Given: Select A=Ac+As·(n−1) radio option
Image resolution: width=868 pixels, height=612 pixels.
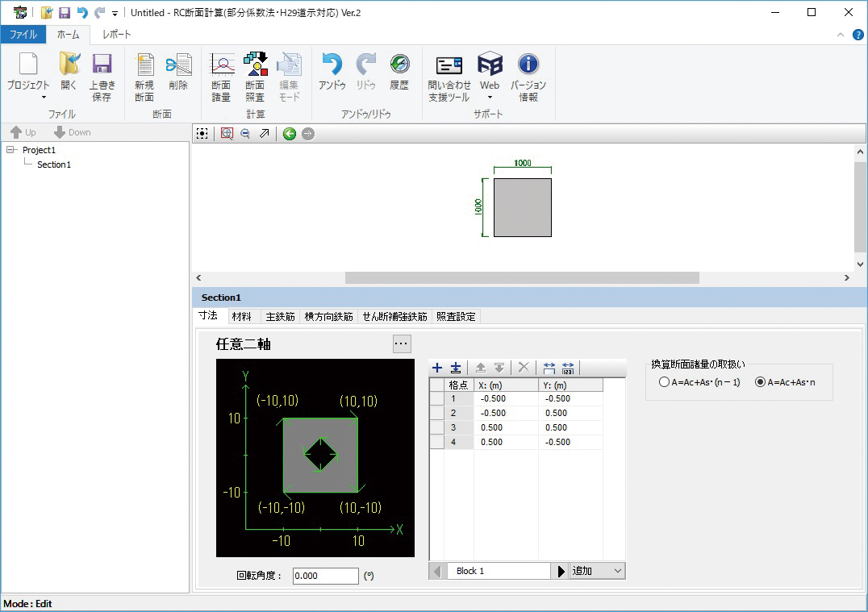Looking at the screenshot, I should (699, 382).
